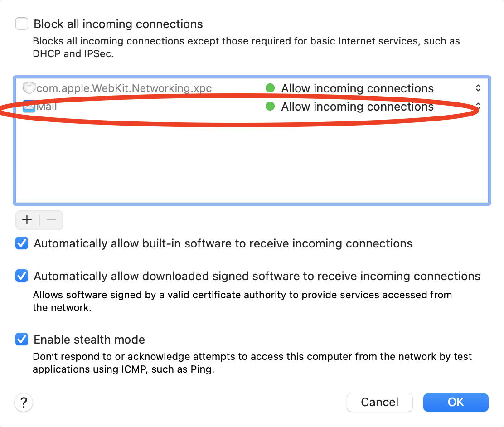Viewport: 504px width, 427px height.
Task: Open help with the question mark icon
Action: click(x=24, y=402)
